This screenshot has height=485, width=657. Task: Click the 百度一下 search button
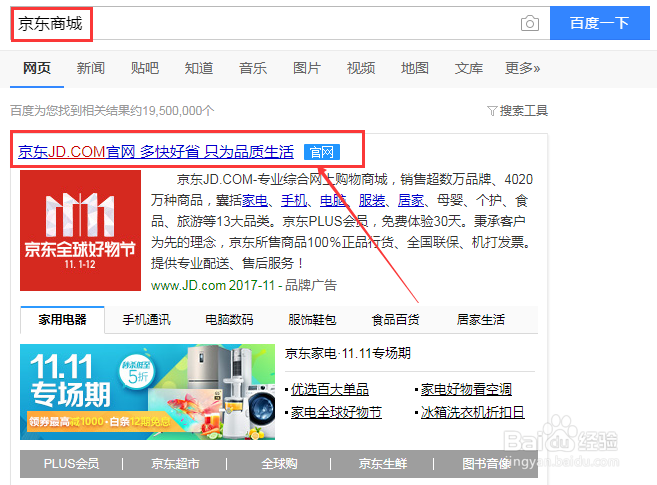point(600,23)
